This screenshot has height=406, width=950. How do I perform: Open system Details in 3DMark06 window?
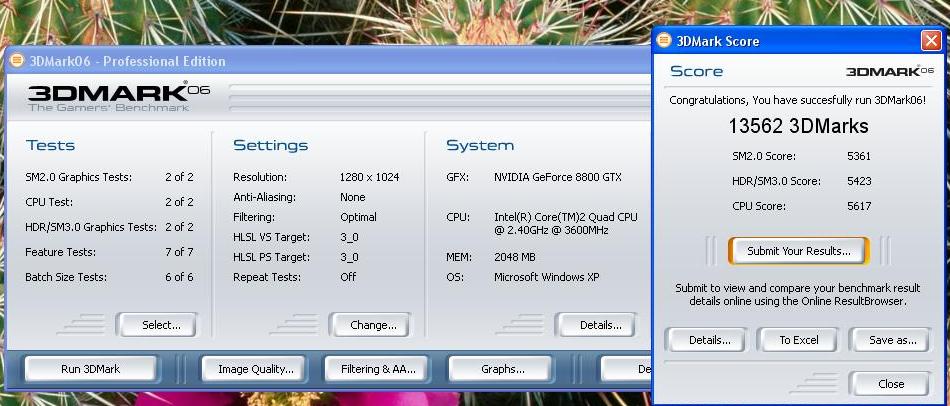point(596,325)
